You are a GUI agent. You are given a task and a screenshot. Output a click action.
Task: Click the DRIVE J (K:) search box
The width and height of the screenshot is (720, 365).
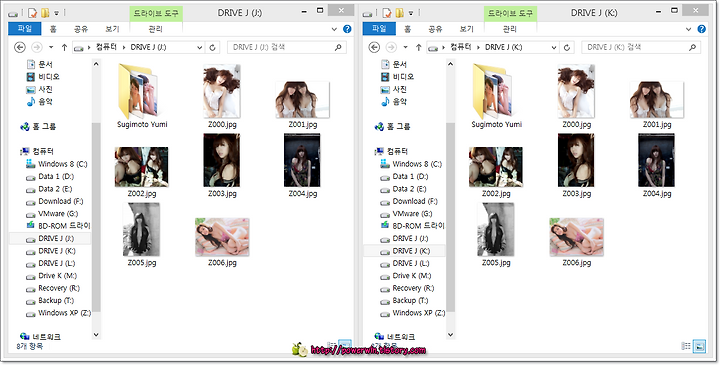click(641, 47)
